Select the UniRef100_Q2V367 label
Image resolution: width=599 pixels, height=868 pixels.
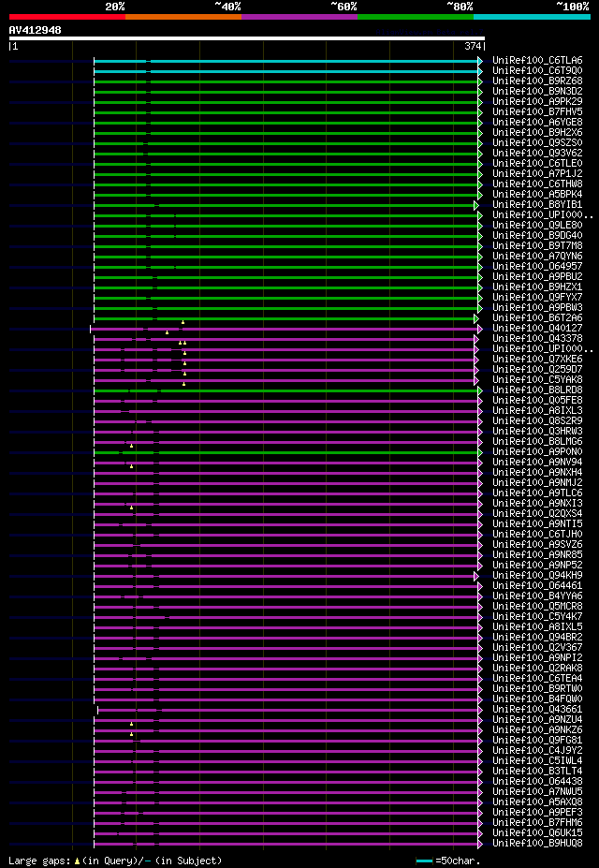[x=537, y=647]
